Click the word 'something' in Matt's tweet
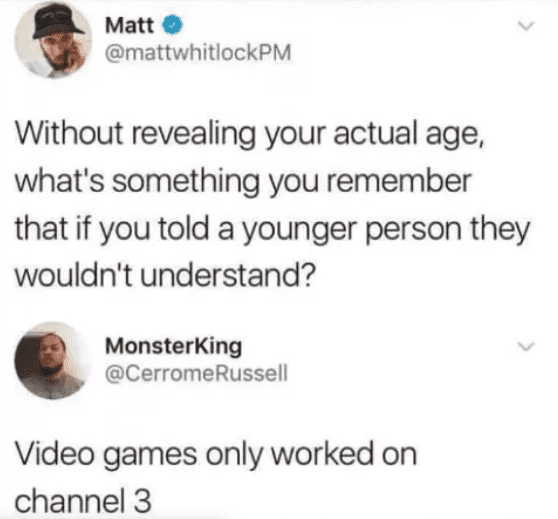The height and width of the screenshot is (519, 558). [x=186, y=183]
